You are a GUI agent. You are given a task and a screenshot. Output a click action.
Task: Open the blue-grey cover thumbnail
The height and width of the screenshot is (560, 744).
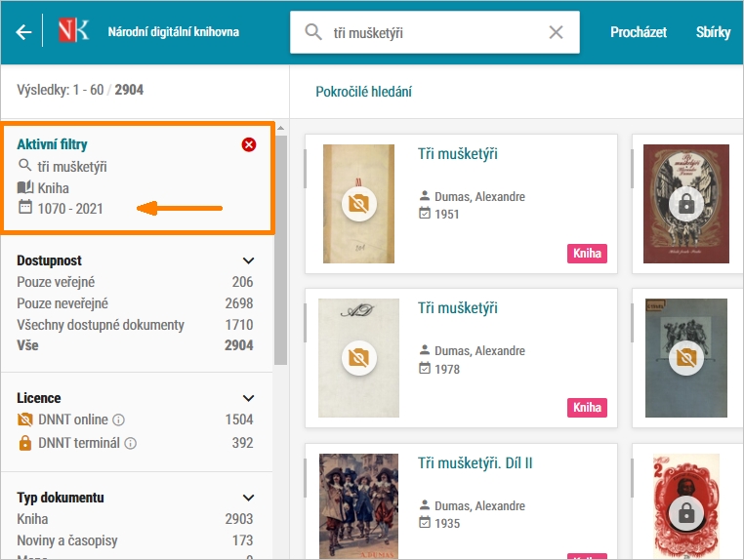(686, 358)
